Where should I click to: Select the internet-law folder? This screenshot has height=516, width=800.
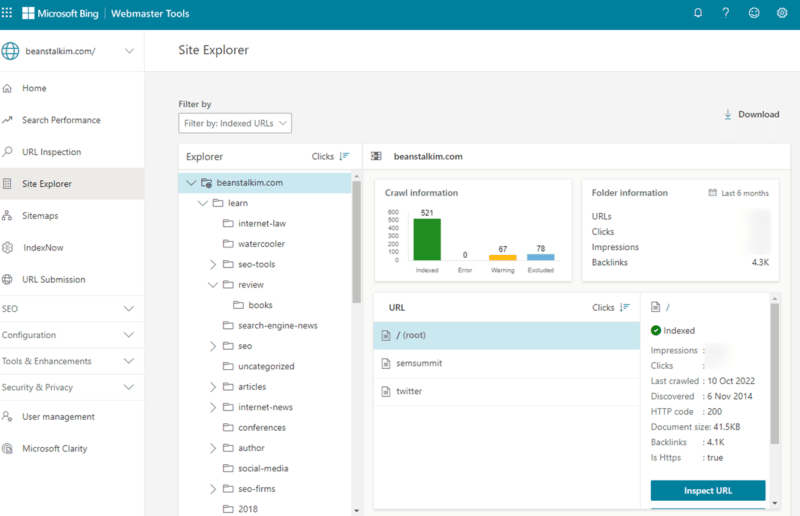pyautogui.click(x=262, y=223)
